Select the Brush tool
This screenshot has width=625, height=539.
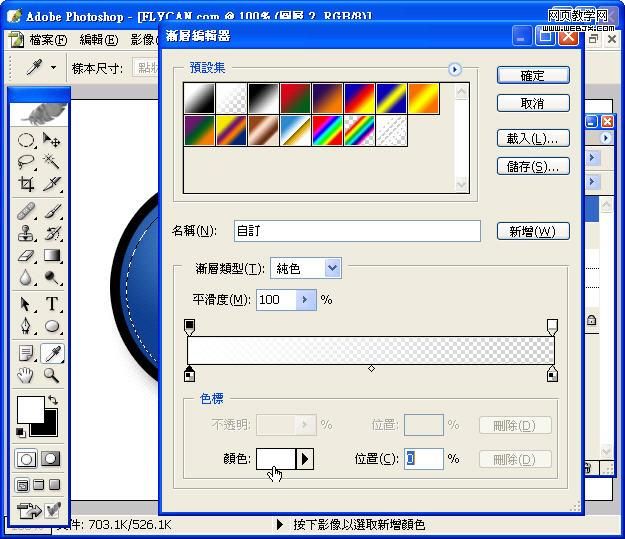point(51,211)
